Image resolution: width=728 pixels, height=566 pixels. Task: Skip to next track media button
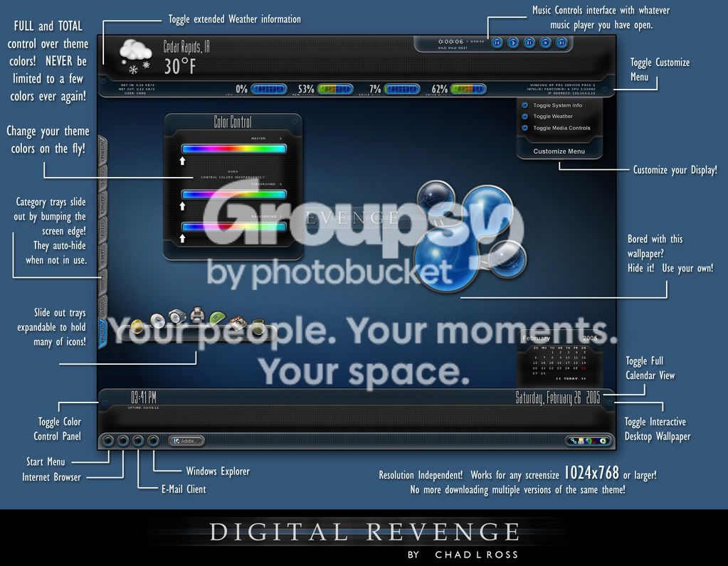(x=561, y=43)
